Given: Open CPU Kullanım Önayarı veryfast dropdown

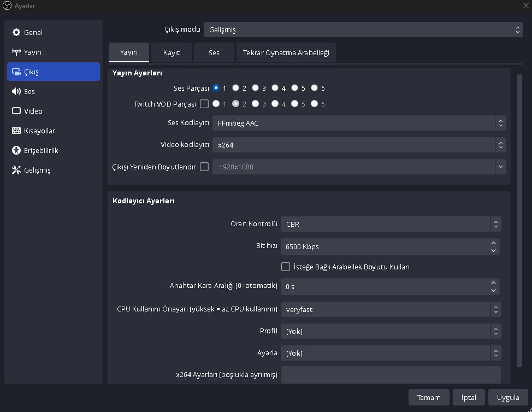Looking at the screenshot, I should point(391,309).
